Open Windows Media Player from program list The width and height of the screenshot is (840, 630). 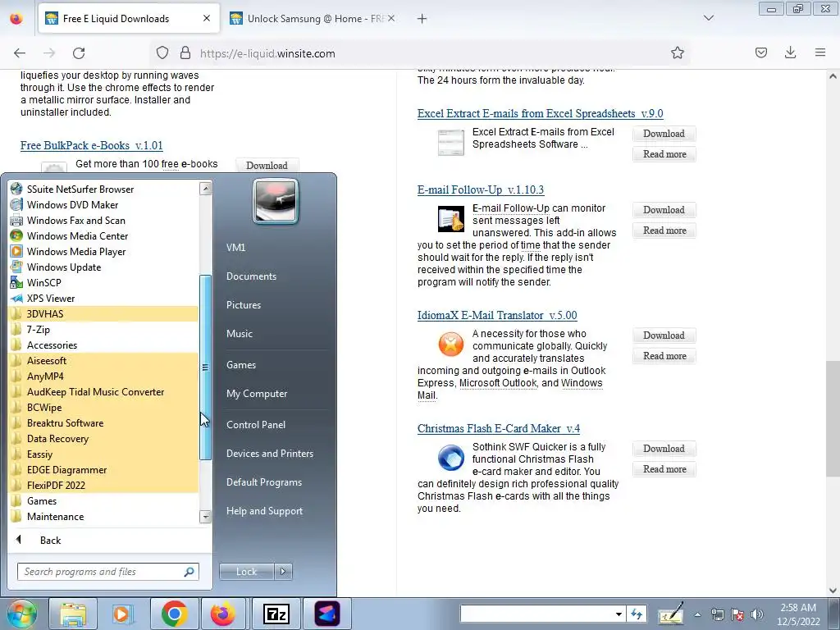(x=103, y=251)
